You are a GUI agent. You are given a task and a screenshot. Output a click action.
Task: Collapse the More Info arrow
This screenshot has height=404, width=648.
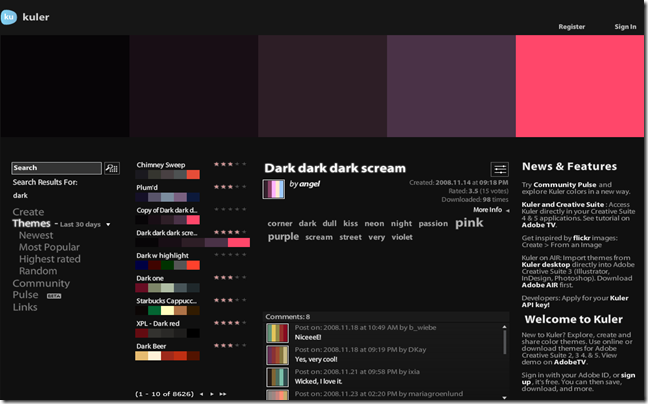pos(507,210)
